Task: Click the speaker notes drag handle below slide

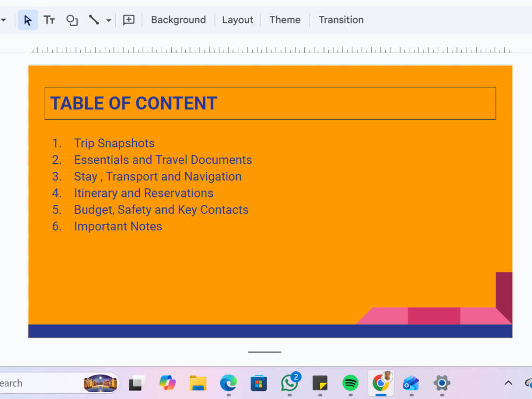Action: [264, 352]
